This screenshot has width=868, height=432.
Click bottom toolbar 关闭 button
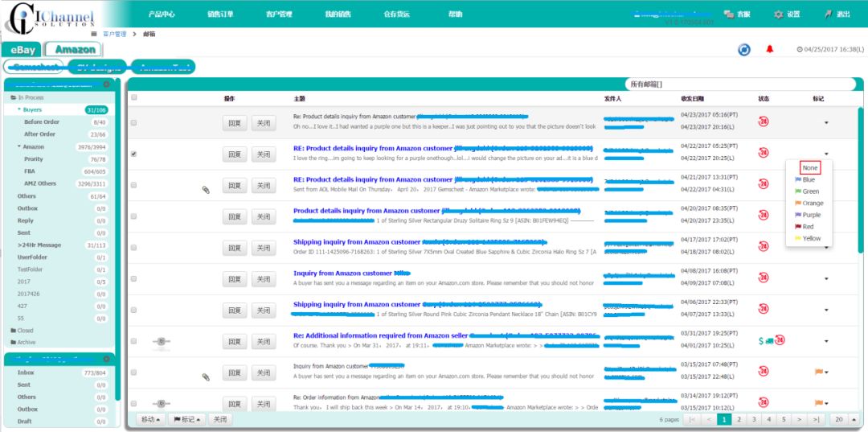pos(220,419)
